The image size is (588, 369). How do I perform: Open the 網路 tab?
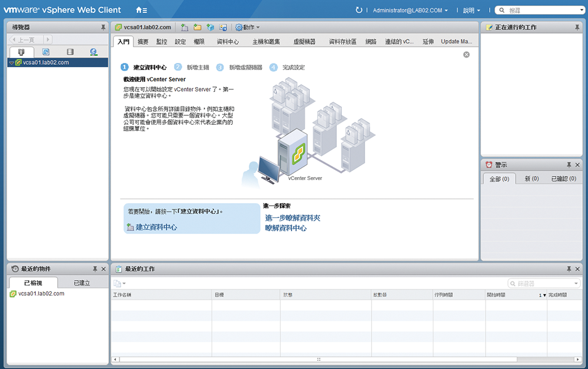click(371, 42)
